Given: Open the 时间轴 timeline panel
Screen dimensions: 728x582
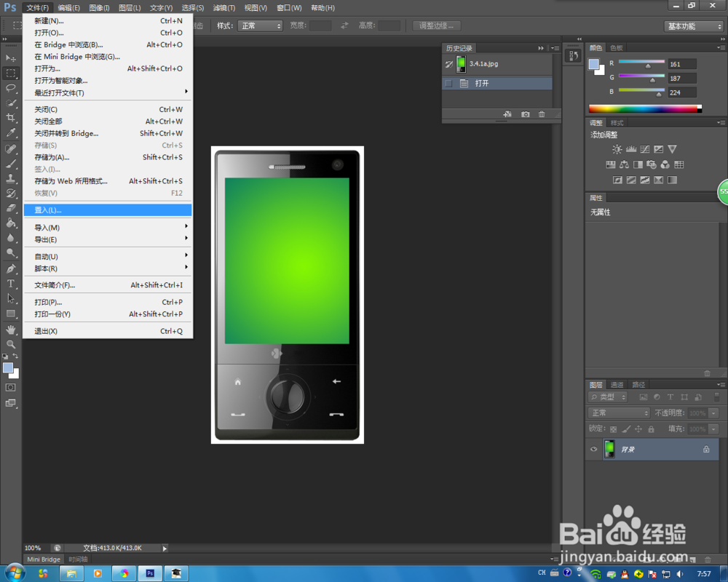Looking at the screenshot, I should (78, 559).
